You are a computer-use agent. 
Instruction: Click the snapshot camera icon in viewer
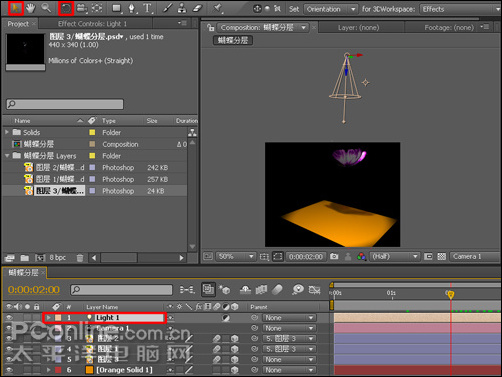point(334,256)
